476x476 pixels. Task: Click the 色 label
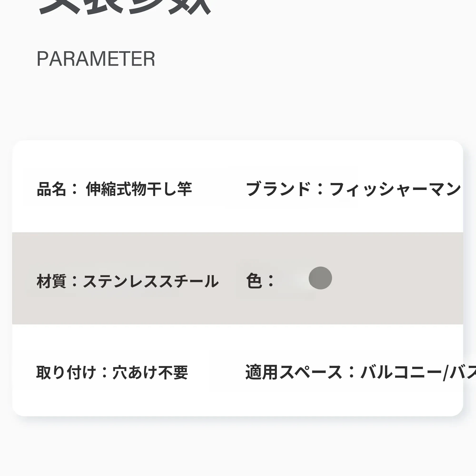click(x=254, y=281)
